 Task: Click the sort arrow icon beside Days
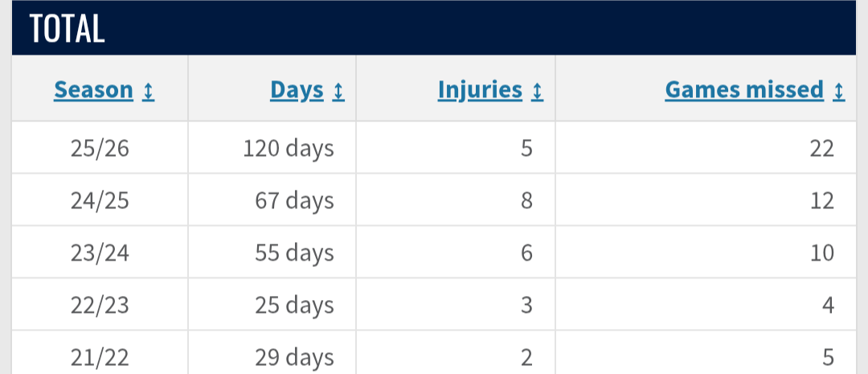point(338,90)
